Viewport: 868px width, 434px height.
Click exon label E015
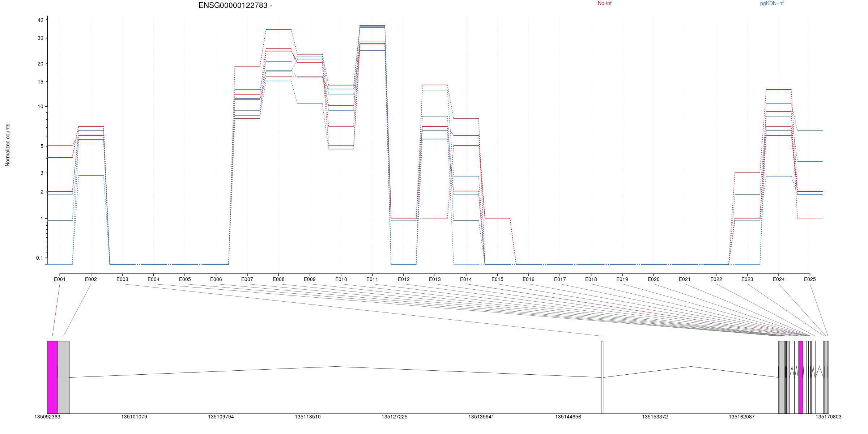(x=497, y=279)
